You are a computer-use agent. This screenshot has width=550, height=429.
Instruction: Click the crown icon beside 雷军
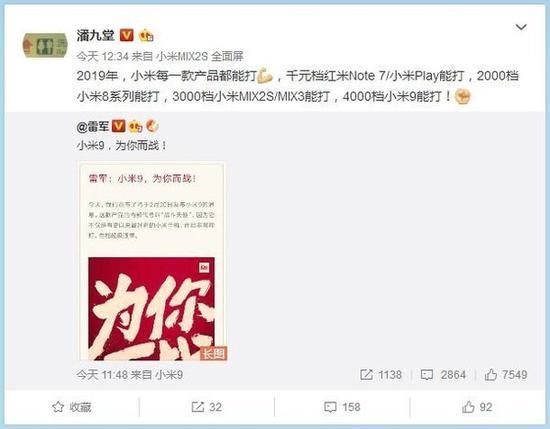coord(135,126)
